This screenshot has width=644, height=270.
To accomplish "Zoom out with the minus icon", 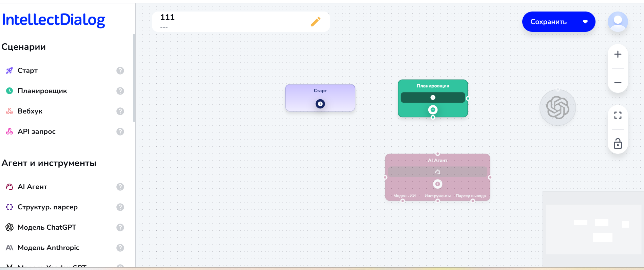I will point(618,83).
